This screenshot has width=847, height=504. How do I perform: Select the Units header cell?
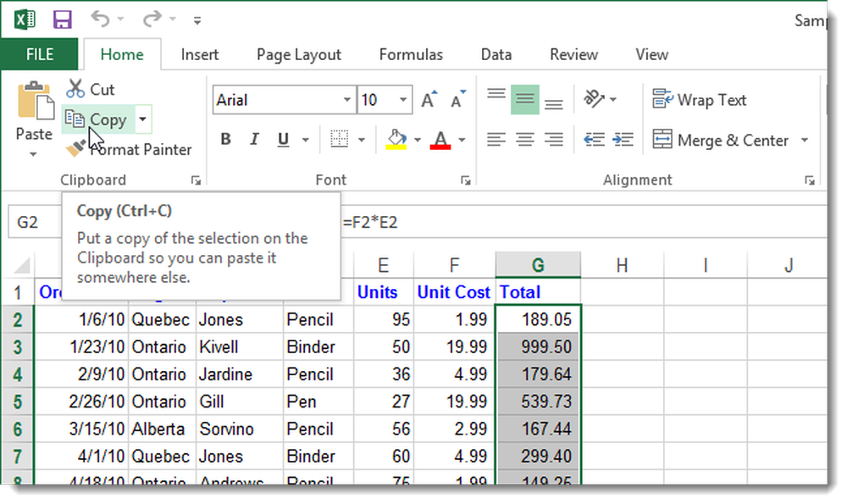[384, 292]
